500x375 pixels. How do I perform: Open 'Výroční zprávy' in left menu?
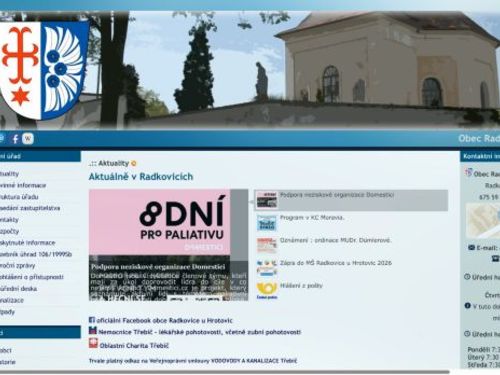(x=17, y=266)
